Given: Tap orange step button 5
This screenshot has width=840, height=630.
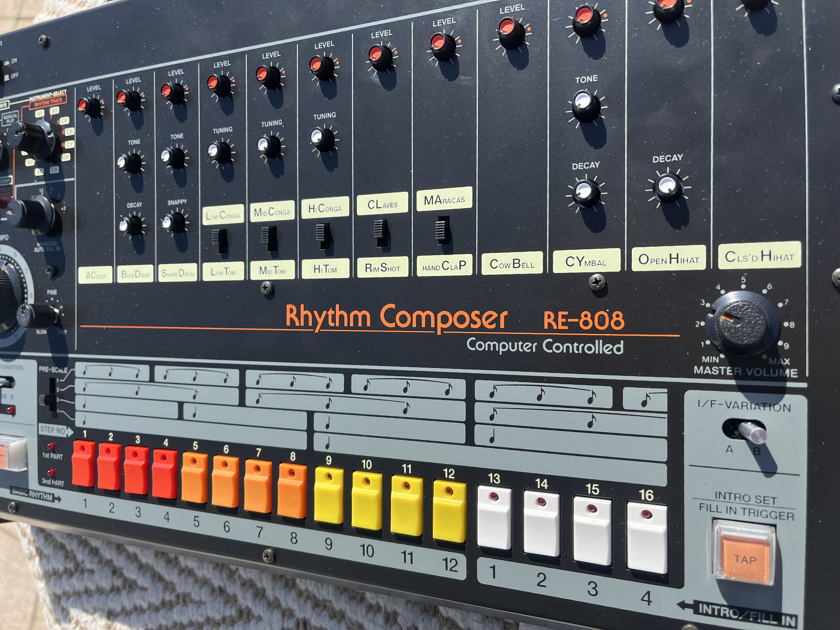Looking at the screenshot, I should pos(195,478).
